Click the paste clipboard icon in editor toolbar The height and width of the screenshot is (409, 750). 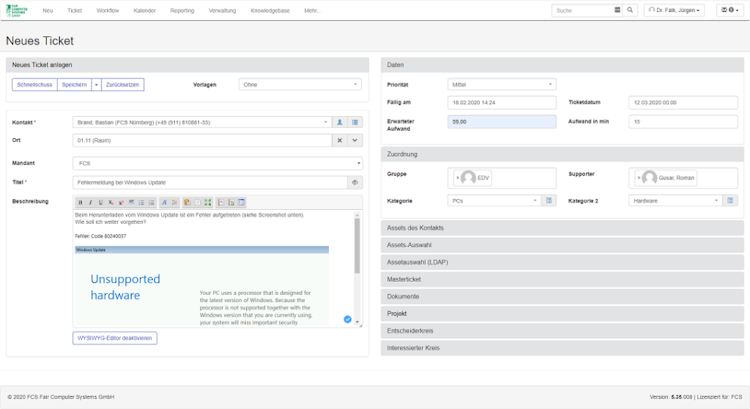[188, 202]
